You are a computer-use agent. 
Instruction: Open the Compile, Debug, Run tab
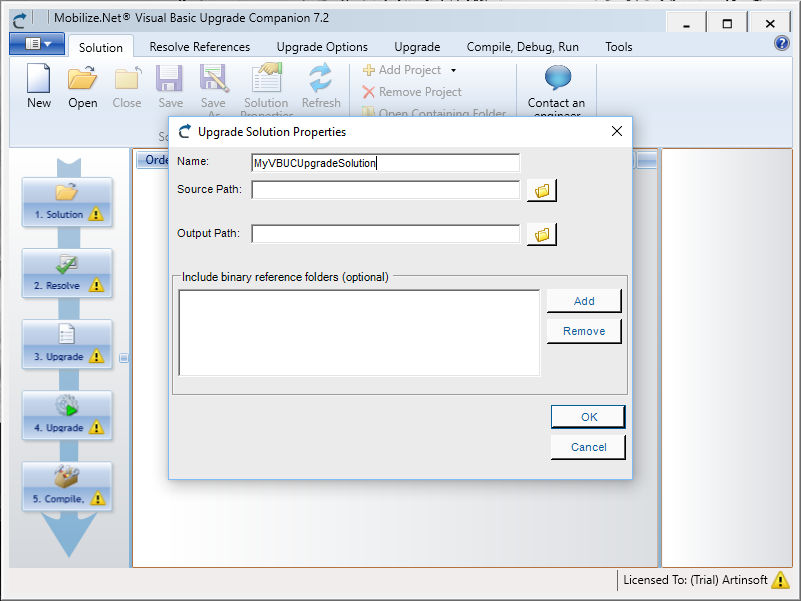(523, 47)
